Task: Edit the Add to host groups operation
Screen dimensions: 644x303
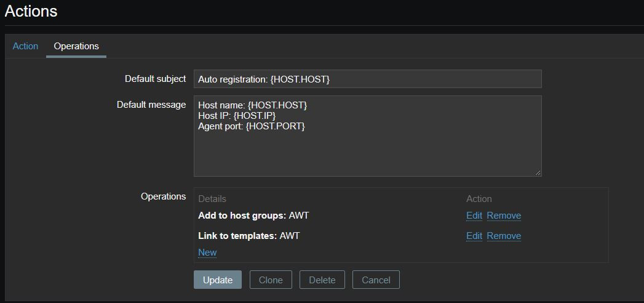Action: 474,216
